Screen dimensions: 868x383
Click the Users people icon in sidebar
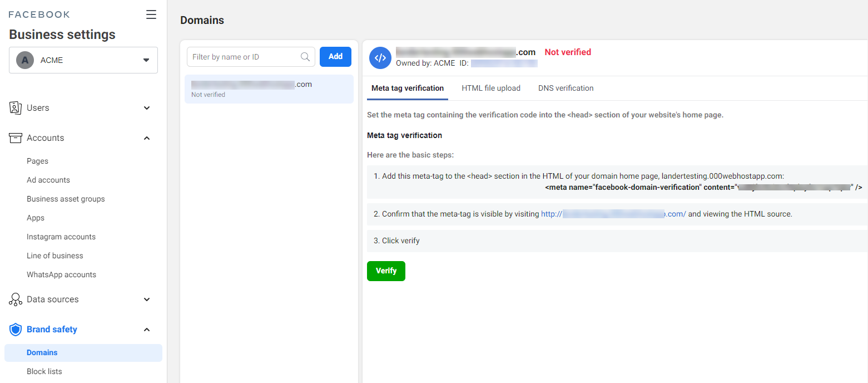click(x=15, y=107)
